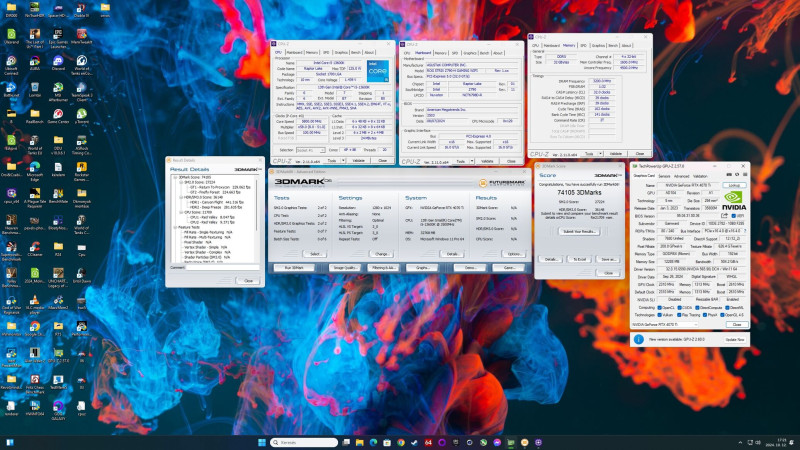This screenshot has height=450, width=800.
Task: Collapse the Feature Tests tree node
Action: pos(176,227)
